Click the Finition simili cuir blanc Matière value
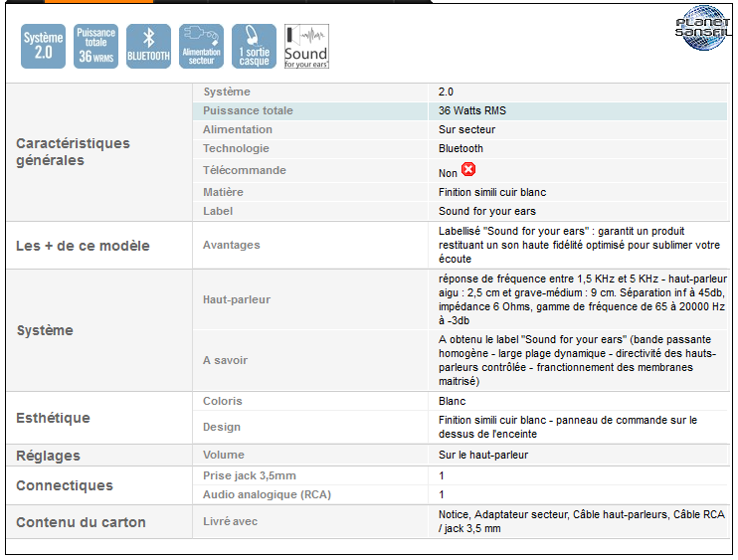Image resolution: width=738 pixels, height=560 pixels. tap(492, 192)
